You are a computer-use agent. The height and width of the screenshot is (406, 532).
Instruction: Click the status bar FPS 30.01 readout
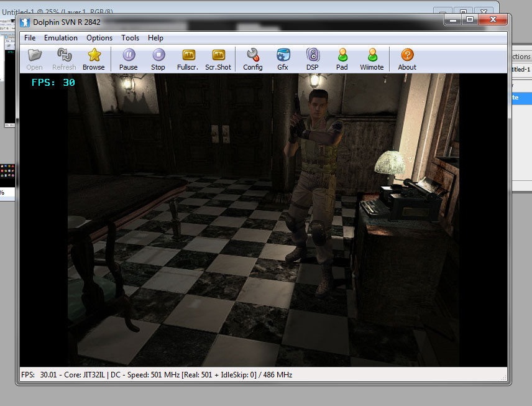[39, 375]
